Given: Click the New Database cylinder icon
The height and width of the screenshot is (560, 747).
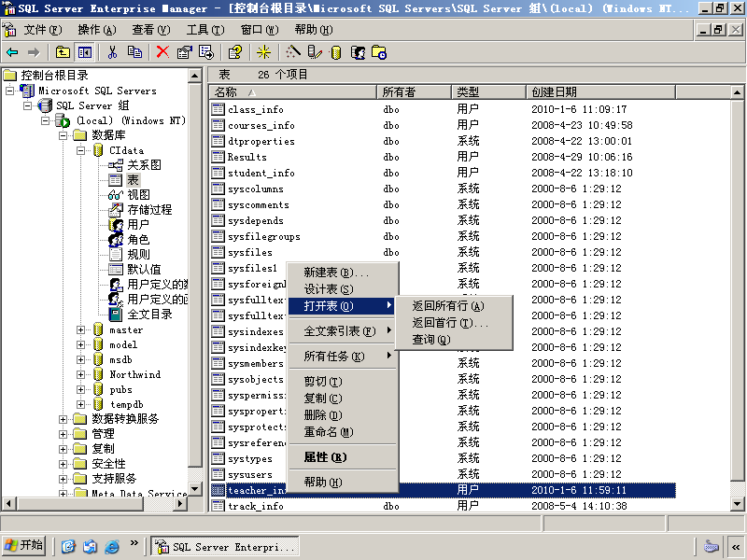Looking at the screenshot, I should pyautogui.click(x=336, y=52).
